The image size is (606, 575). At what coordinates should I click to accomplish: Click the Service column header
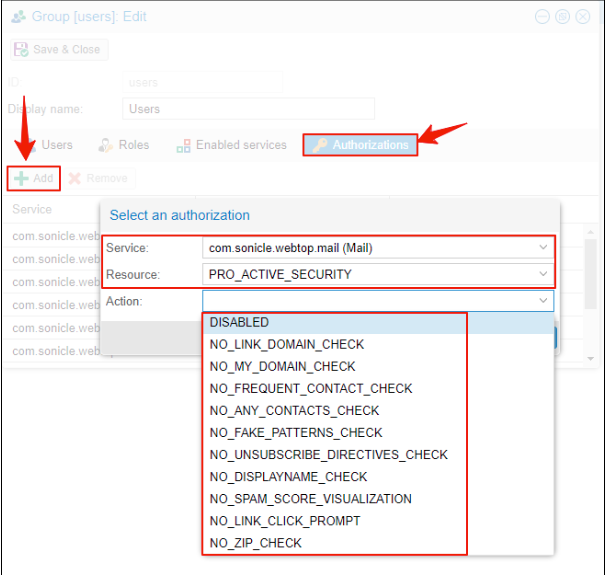point(32,210)
